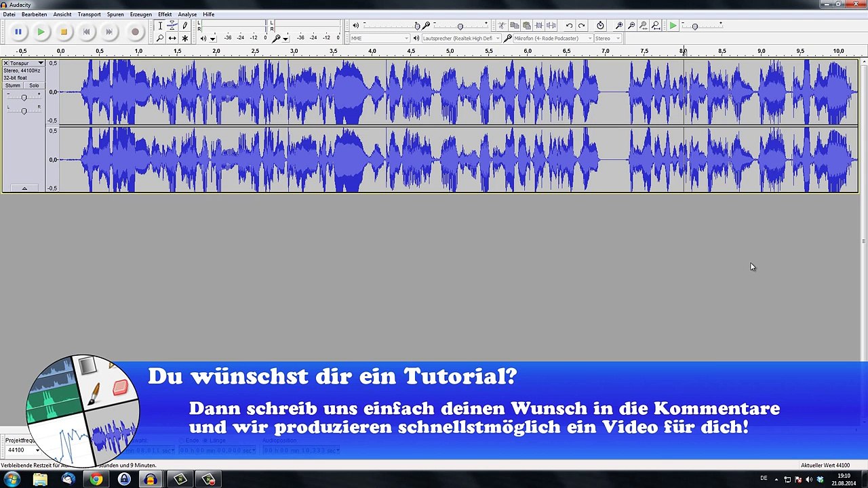Open the Hilfe menu
868x488 pixels.
point(208,14)
